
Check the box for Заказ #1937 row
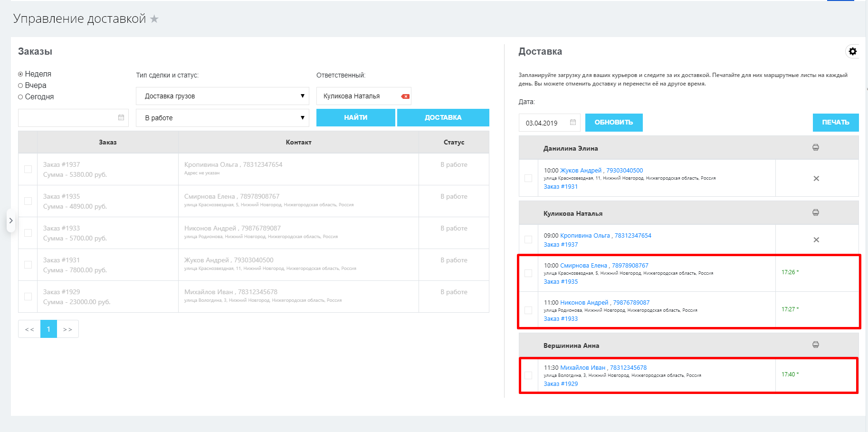[x=28, y=169]
